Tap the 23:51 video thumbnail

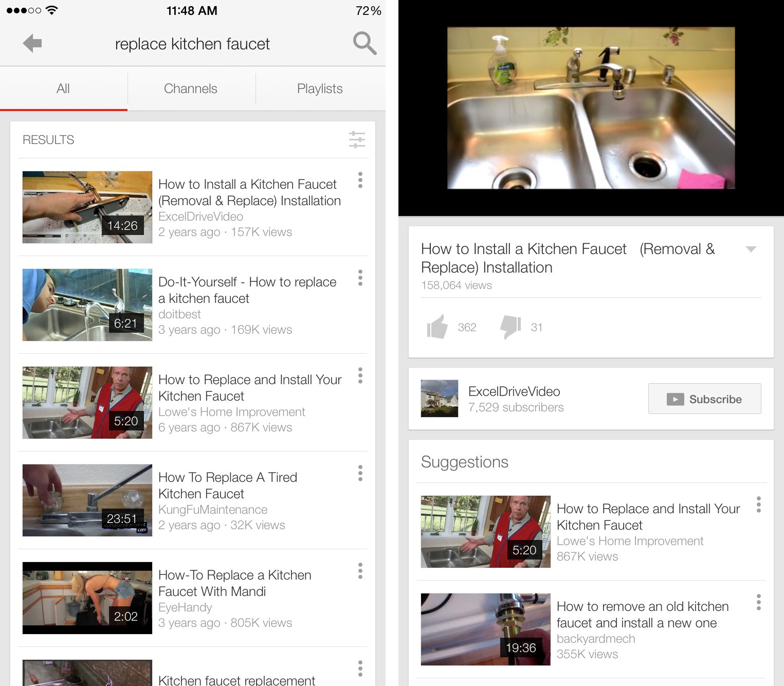pos(87,500)
